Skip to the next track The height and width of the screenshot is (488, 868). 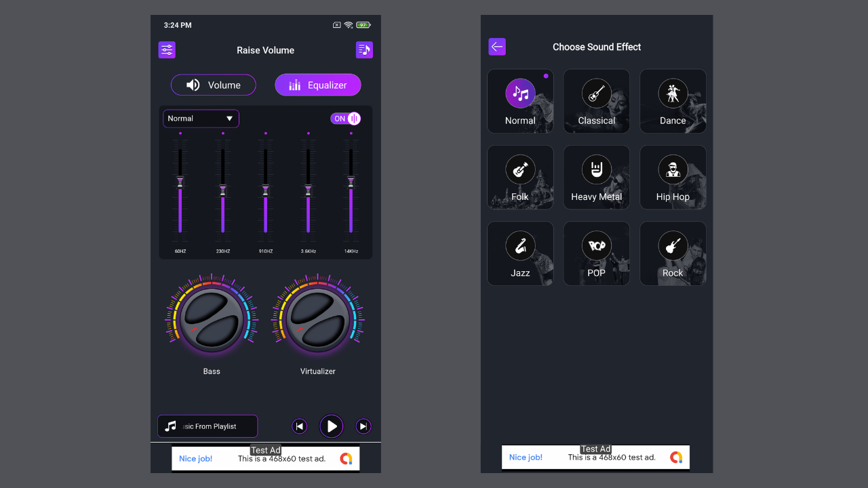tap(363, 426)
